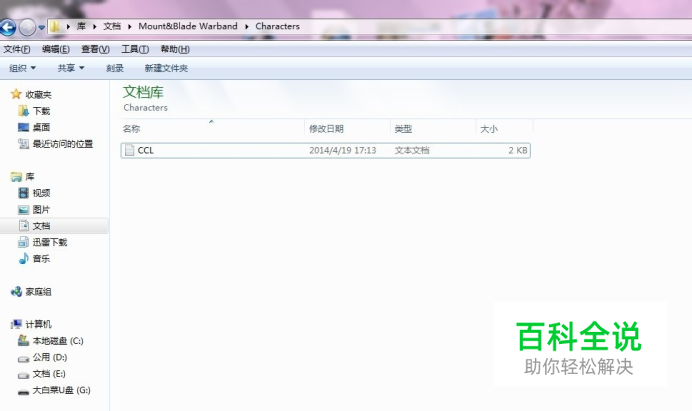This screenshot has height=411, width=692.
Task: Open the 下载 folder icon in favorites
Action: point(23,110)
